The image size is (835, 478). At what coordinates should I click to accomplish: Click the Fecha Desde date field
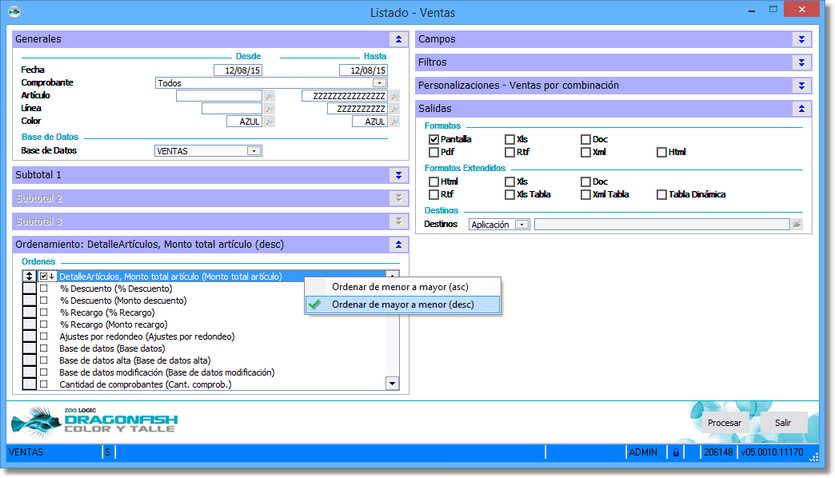pyautogui.click(x=236, y=70)
